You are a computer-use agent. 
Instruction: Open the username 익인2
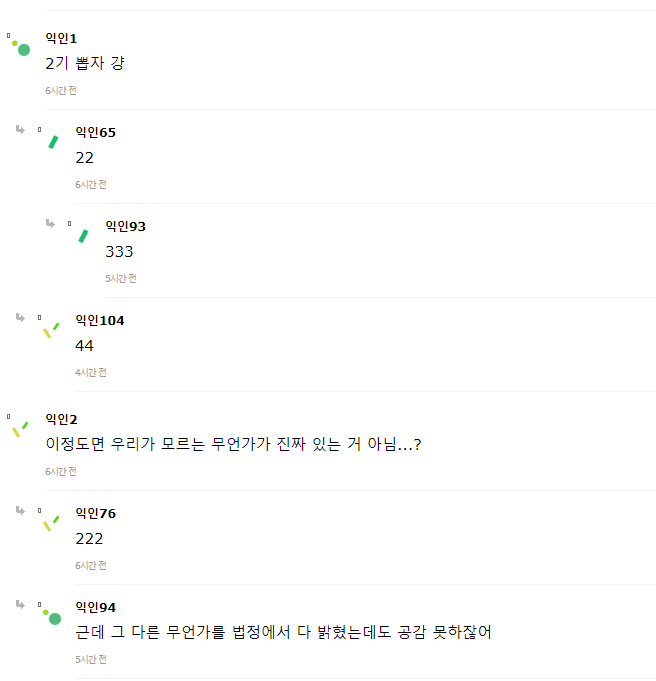(61, 419)
